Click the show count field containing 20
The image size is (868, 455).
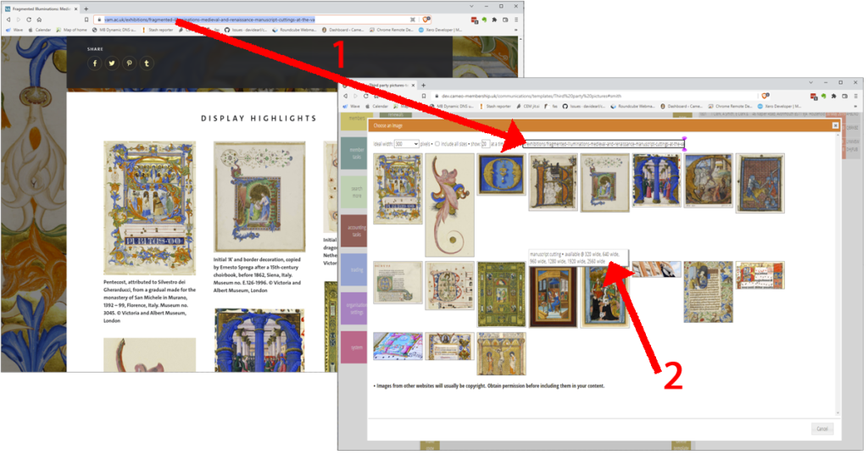coord(485,144)
